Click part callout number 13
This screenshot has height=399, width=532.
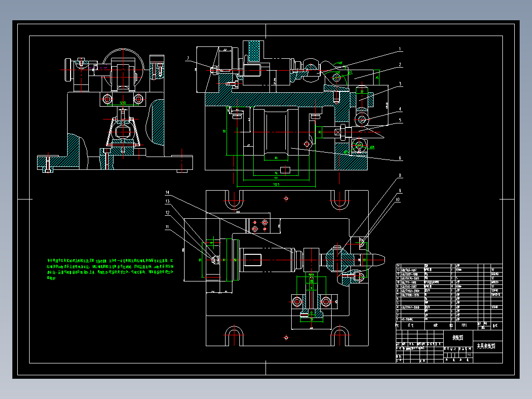[x=167, y=201]
